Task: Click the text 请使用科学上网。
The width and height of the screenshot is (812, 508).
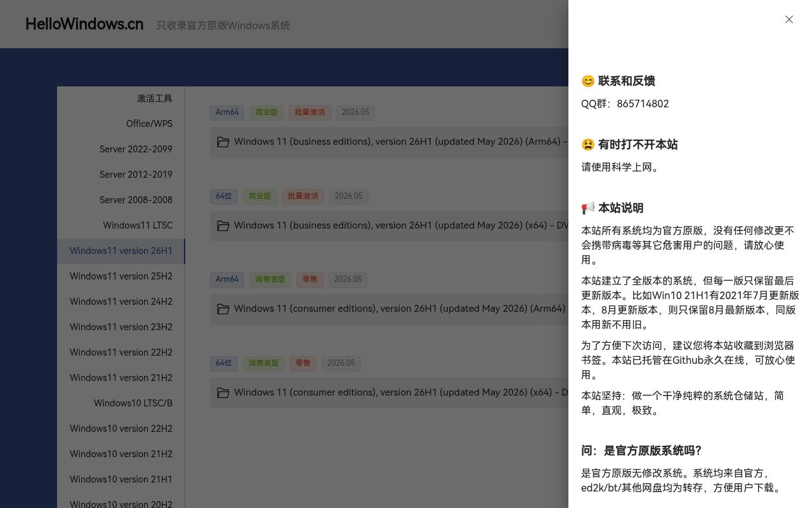Action: click(622, 167)
